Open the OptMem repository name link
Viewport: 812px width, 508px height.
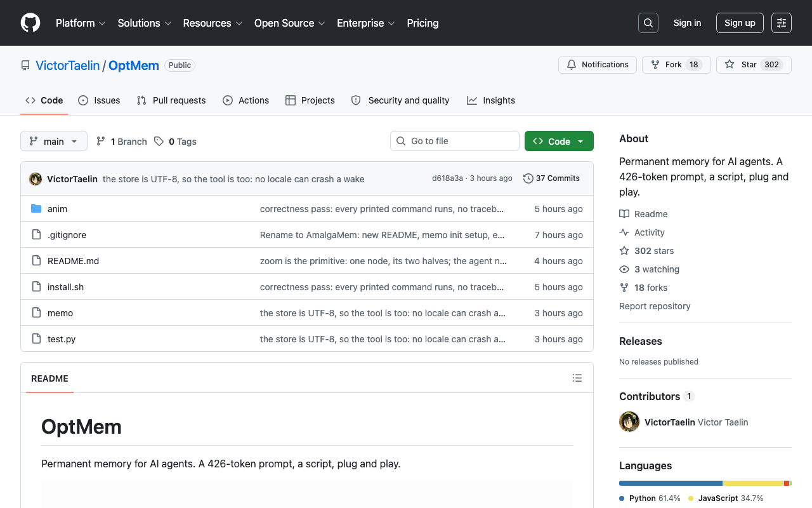[x=134, y=65]
